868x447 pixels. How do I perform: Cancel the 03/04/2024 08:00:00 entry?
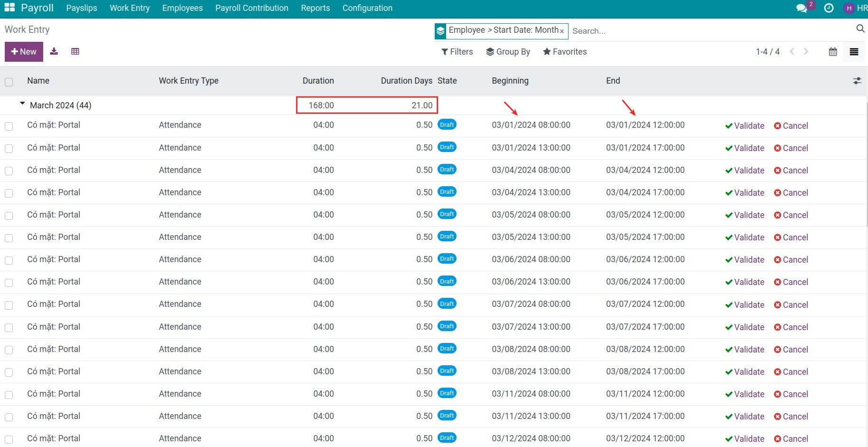pos(791,171)
